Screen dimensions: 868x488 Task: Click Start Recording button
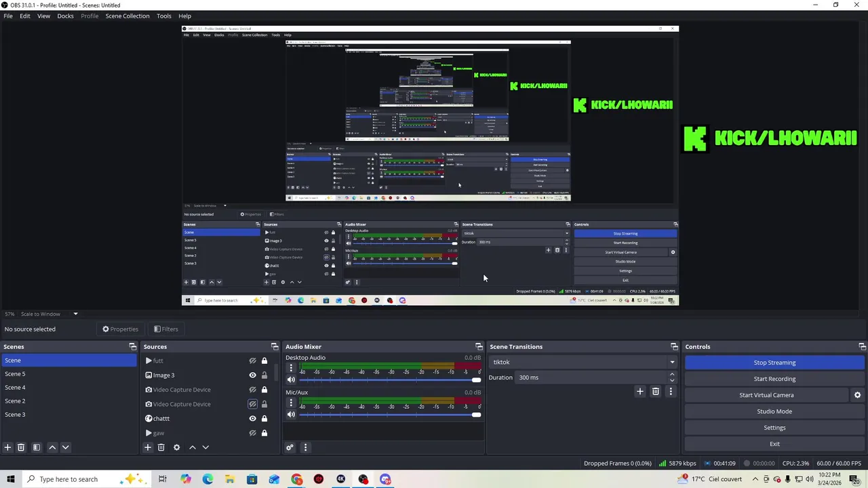[x=774, y=379]
